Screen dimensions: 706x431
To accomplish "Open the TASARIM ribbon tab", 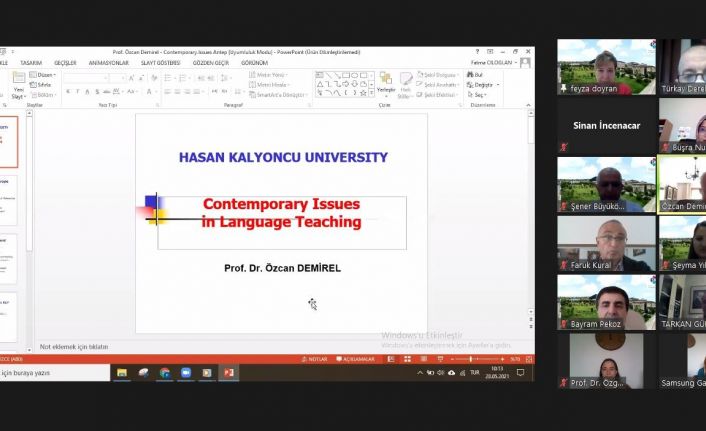I will click(31, 63).
